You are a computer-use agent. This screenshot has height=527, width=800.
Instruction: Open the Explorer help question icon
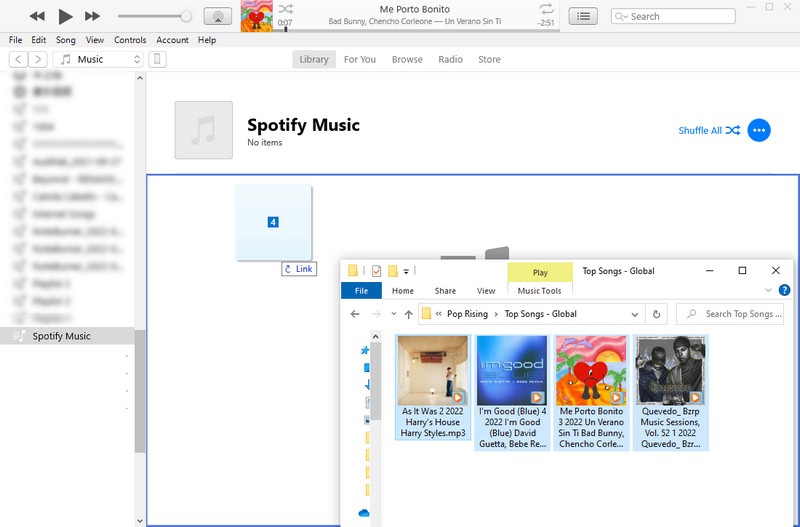pos(784,290)
